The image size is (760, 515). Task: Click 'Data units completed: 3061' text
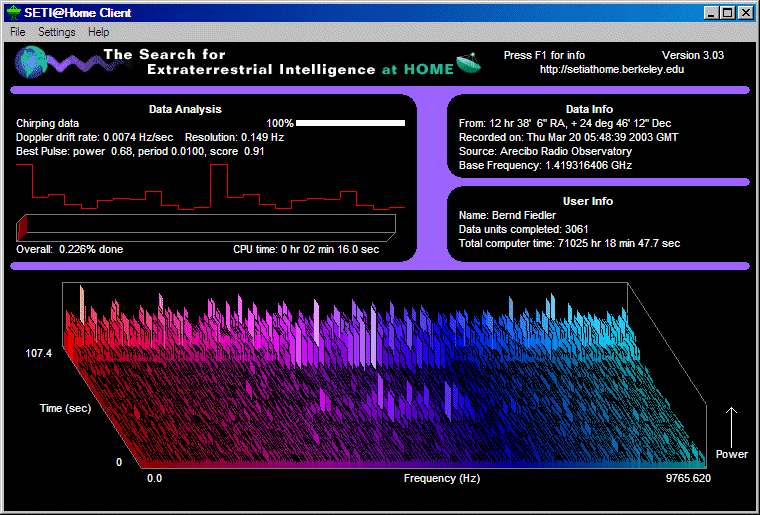click(x=523, y=230)
